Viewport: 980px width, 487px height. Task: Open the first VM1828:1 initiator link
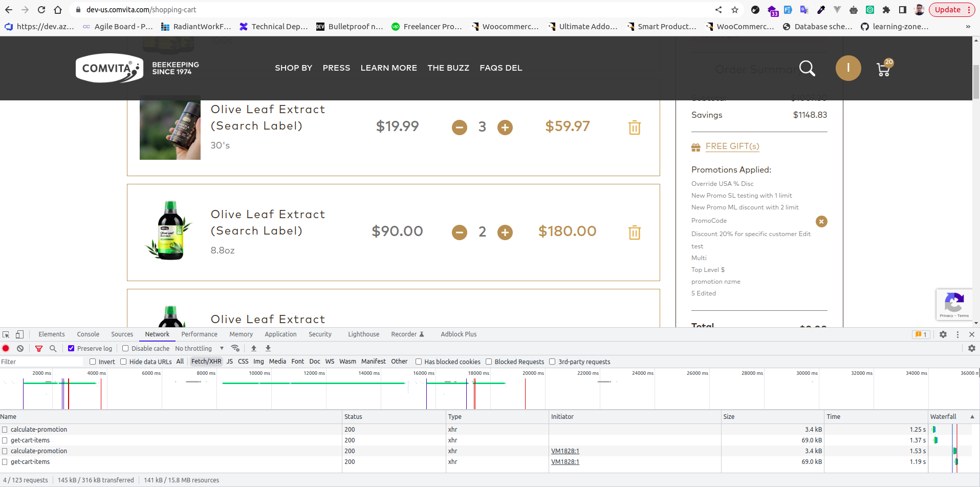coord(565,451)
